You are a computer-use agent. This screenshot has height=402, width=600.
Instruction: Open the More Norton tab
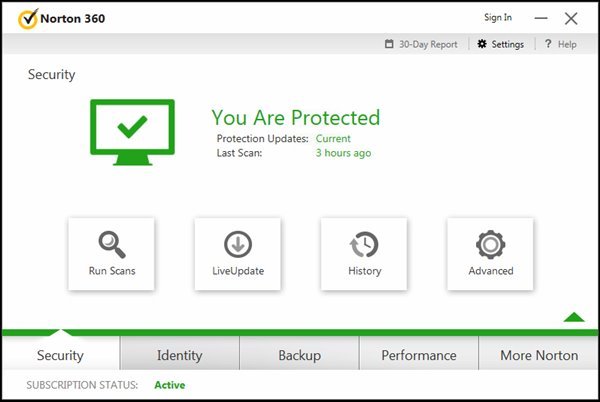[x=538, y=355]
